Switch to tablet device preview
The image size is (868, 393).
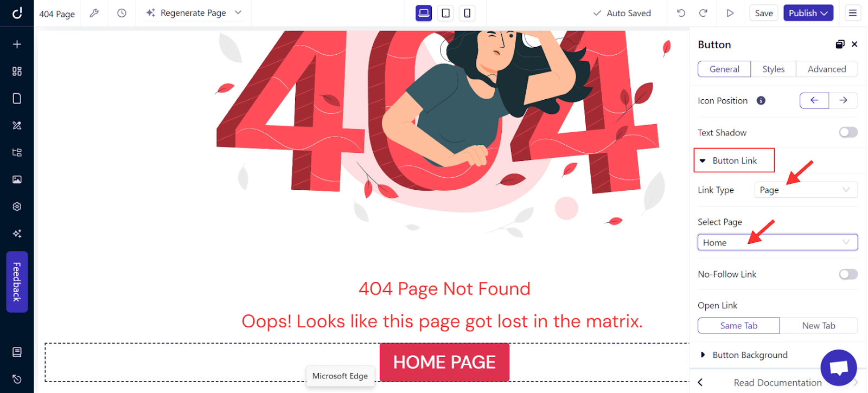coord(445,13)
